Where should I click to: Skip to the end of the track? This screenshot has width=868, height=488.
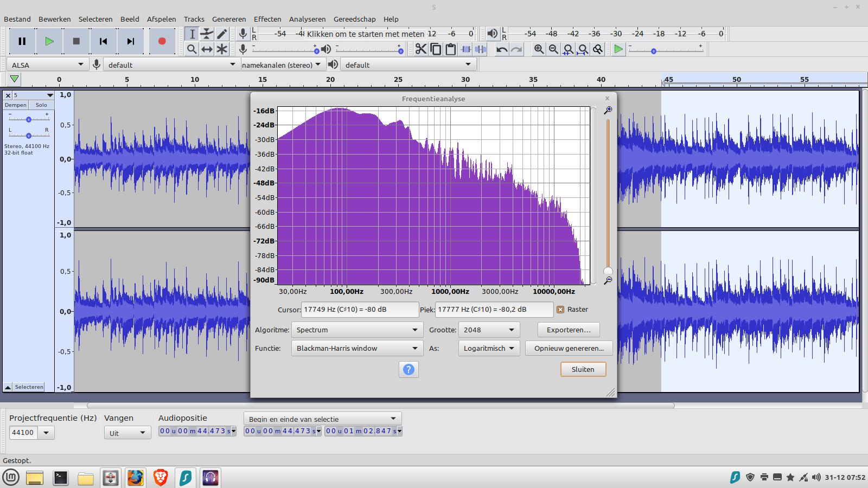(x=131, y=41)
